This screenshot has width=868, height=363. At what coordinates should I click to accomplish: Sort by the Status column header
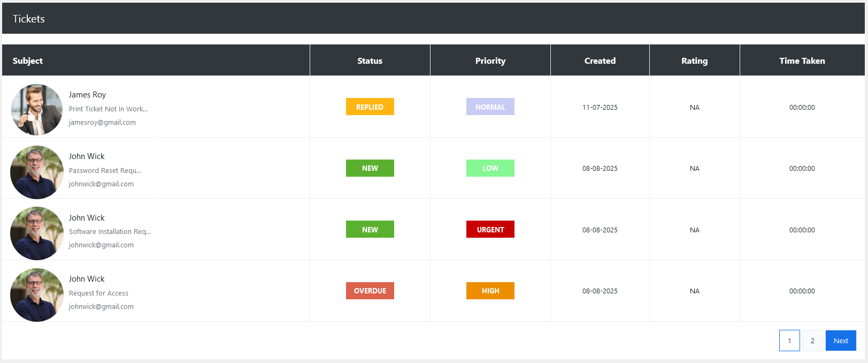pyautogui.click(x=370, y=61)
